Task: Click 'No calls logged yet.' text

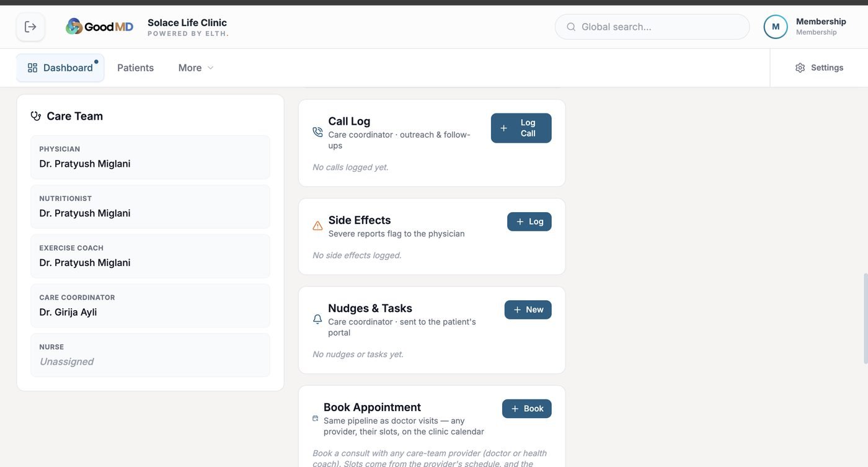Action: (x=350, y=167)
